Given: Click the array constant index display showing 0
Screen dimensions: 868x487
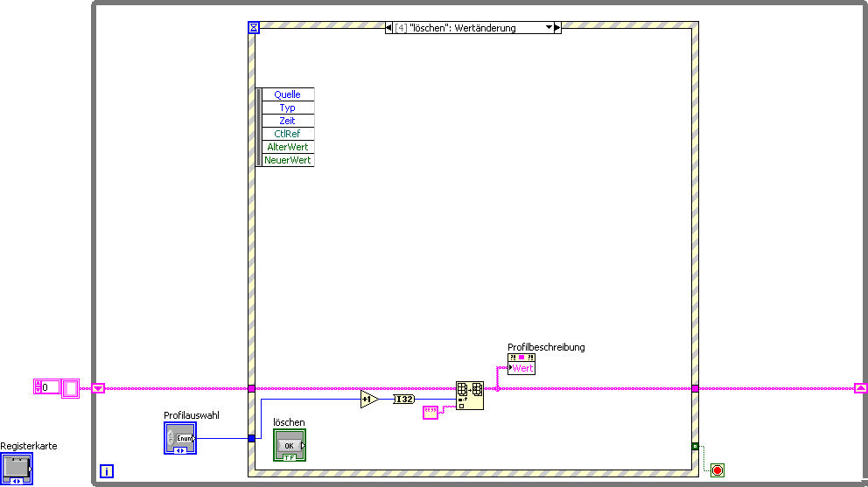Looking at the screenshot, I should [51, 387].
